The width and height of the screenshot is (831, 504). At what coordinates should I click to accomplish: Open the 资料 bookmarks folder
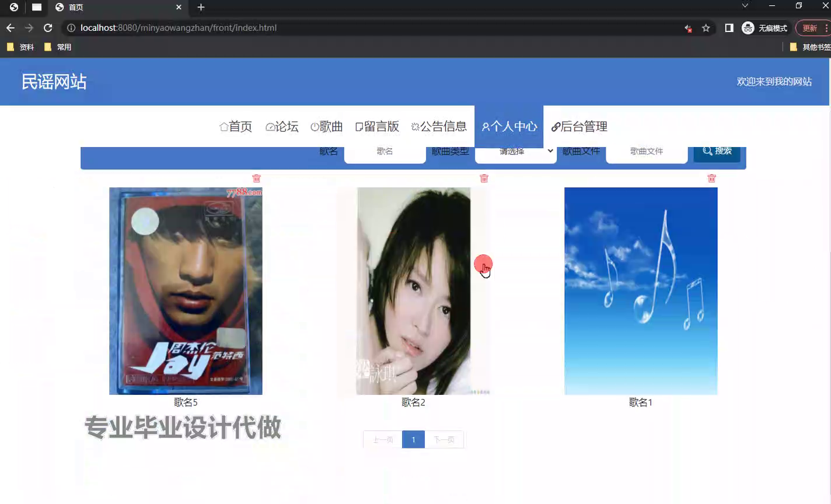click(20, 47)
